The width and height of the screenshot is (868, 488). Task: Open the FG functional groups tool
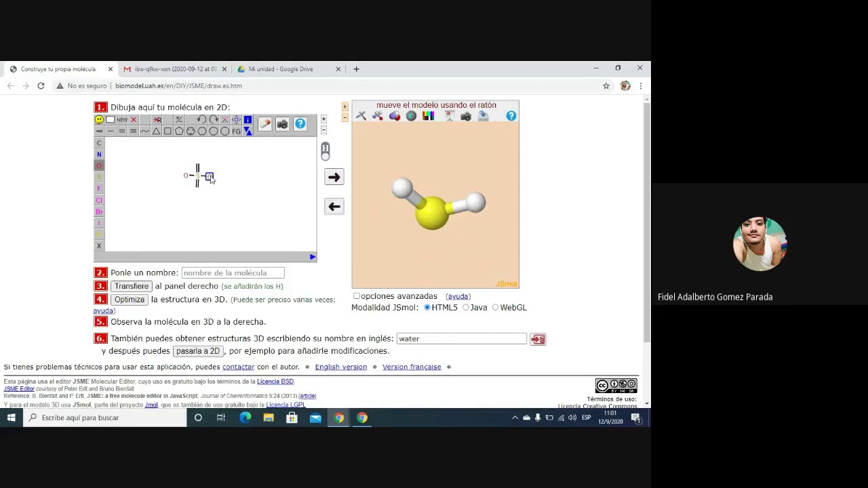click(x=236, y=131)
